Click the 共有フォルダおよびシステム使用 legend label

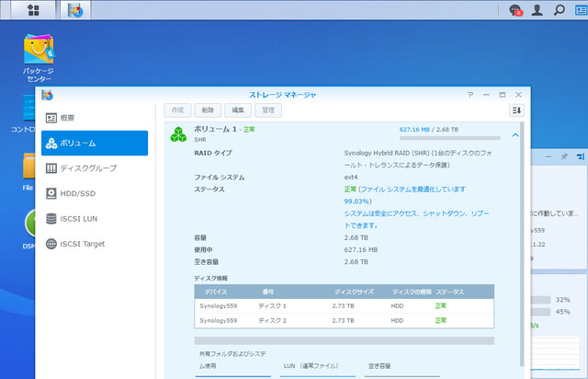[x=232, y=360]
